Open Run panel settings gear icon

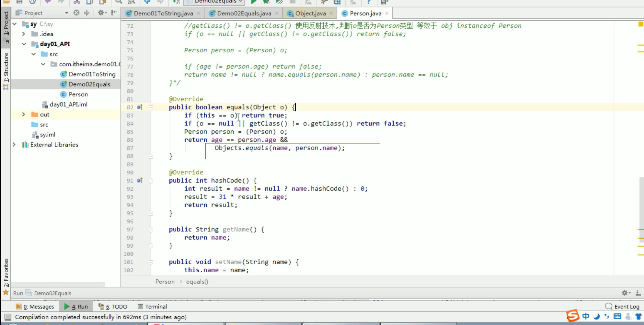tap(625, 293)
